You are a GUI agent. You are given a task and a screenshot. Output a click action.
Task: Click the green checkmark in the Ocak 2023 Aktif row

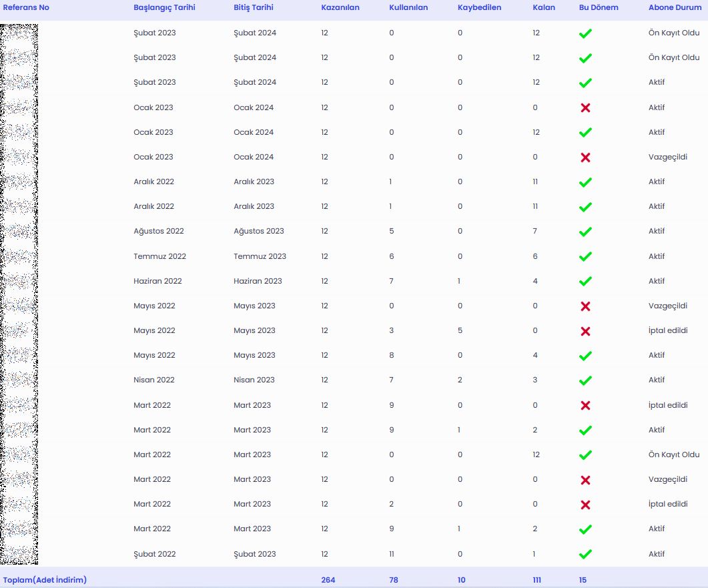point(585,133)
